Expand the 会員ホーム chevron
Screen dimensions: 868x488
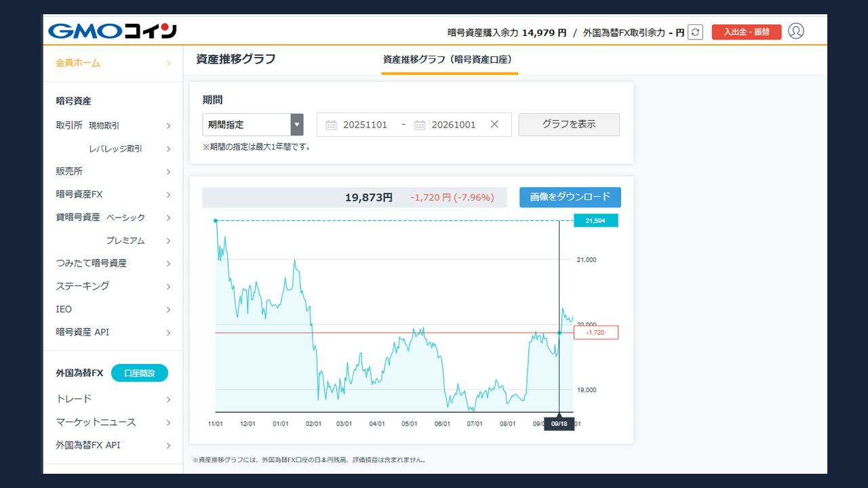click(168, 64)
